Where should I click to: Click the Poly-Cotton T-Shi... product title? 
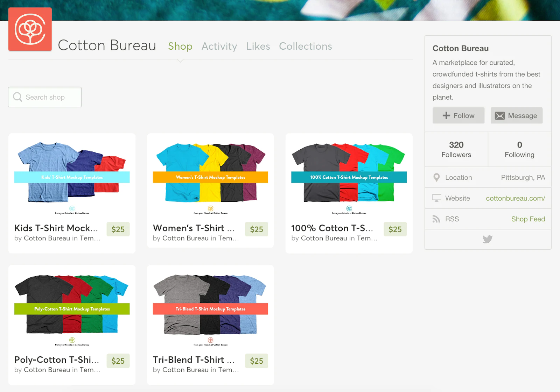point(57,359)
